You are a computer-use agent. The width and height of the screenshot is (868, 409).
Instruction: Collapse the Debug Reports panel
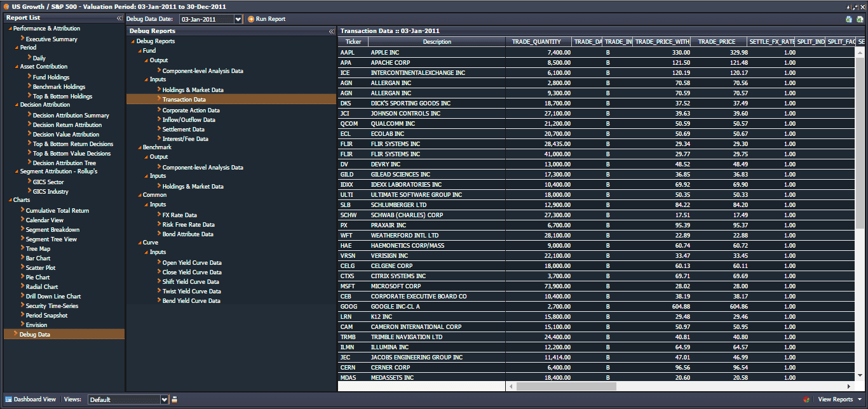click(331, 31)
